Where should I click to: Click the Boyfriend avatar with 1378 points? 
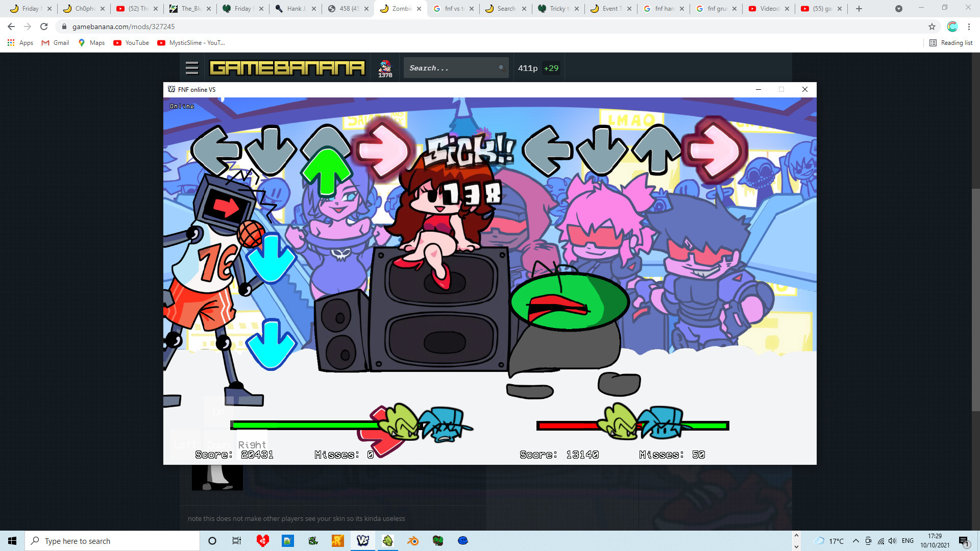coord(385,67)
